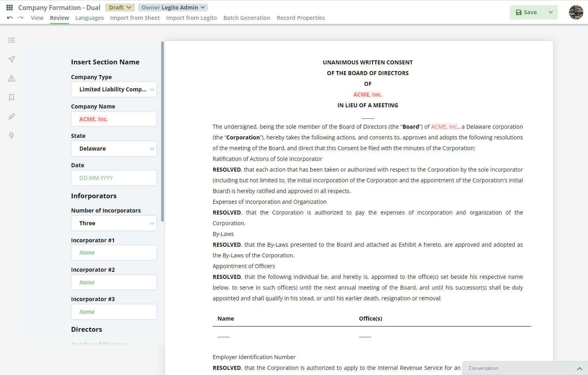
Task: Expand the Save options arrow
Action: [x=551, y=12]
